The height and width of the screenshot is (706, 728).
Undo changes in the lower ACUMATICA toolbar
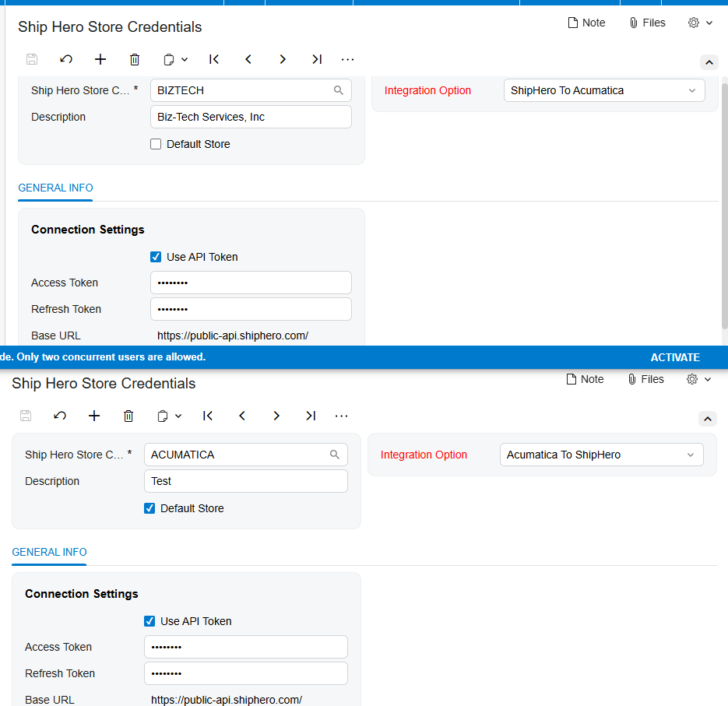pyautogui.click(x=60, y=416)
